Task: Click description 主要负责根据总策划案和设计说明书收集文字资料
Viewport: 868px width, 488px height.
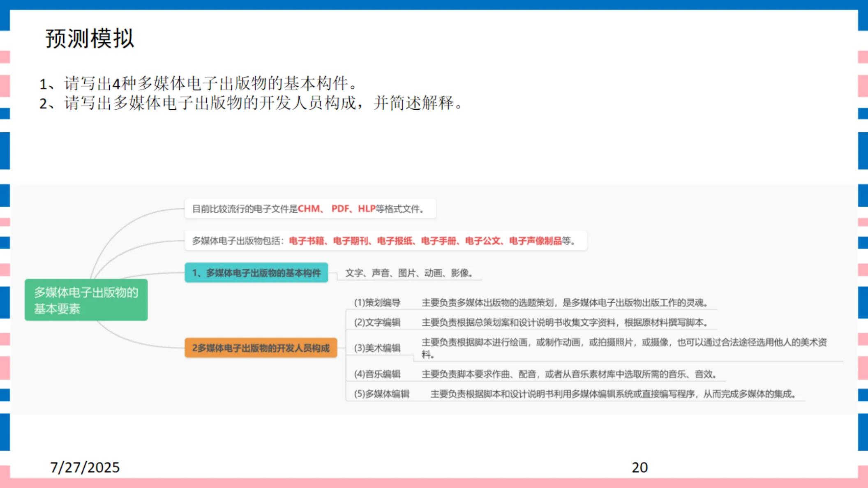Action: tap(566, 322)
